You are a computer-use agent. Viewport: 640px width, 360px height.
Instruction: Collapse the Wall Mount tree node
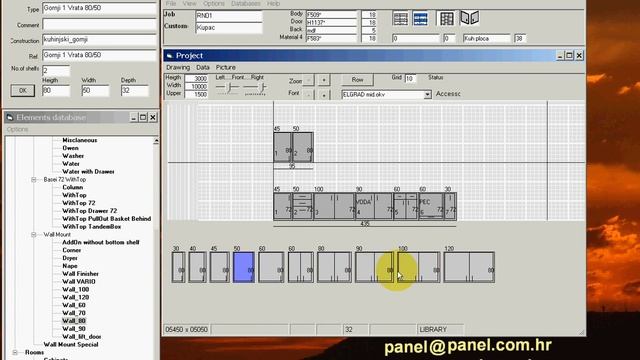pyautogui.click(x=34, y=235)
